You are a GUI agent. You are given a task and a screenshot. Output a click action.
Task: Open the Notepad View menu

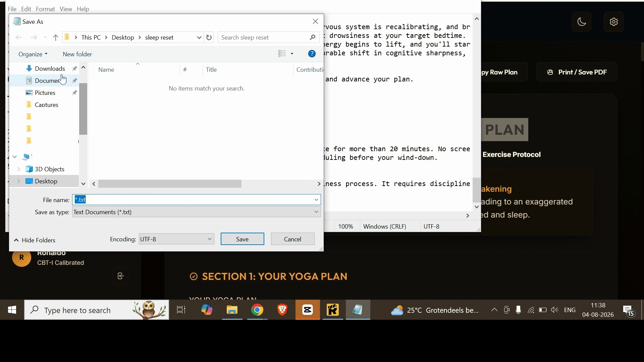(x=66, y=9)
